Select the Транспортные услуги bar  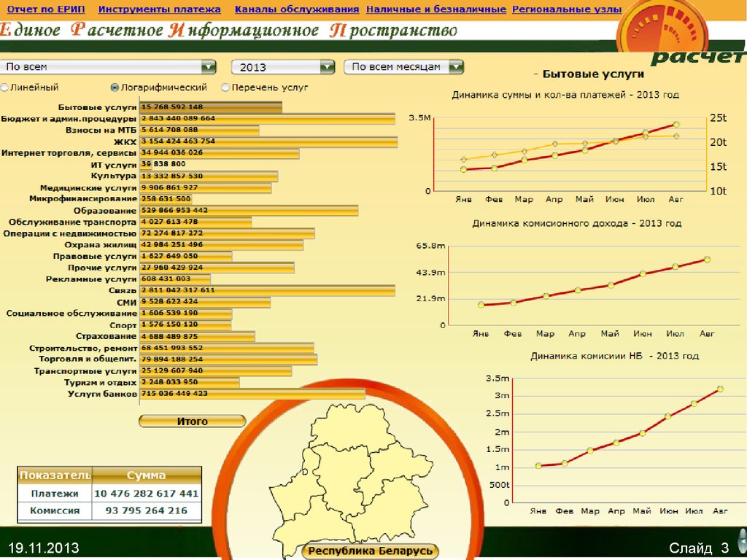(216, 371)
